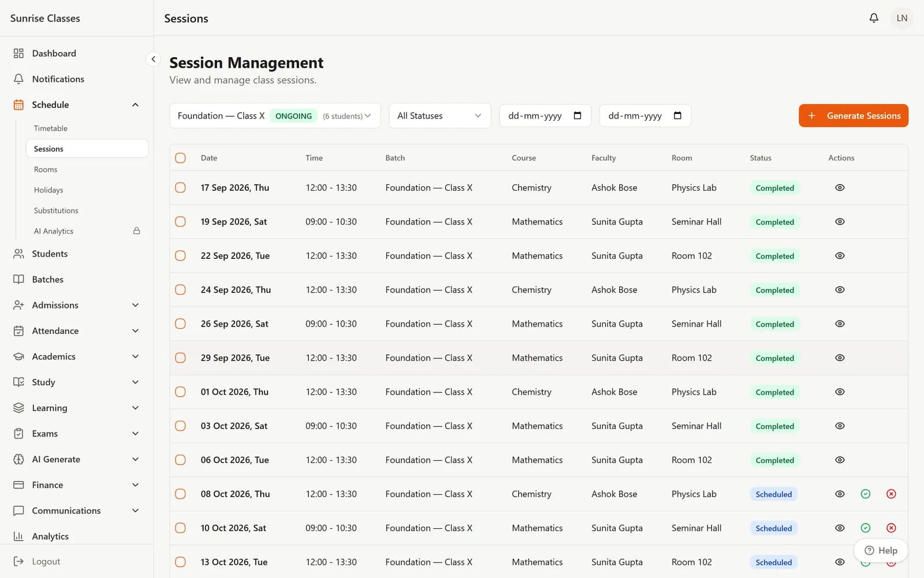This screenshot has height=578, width=924.
Task: Log out using the Logout link
Action: click(46, 561)
